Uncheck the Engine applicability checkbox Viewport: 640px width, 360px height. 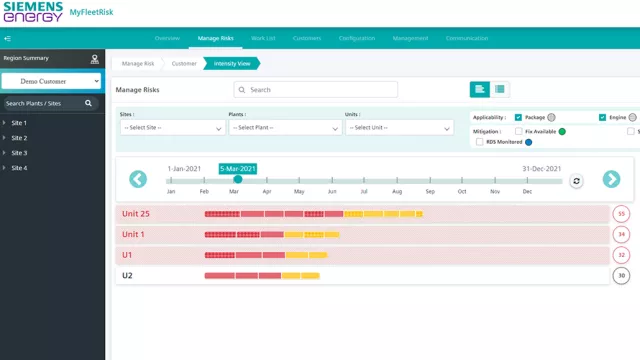(x=602, y=118)
